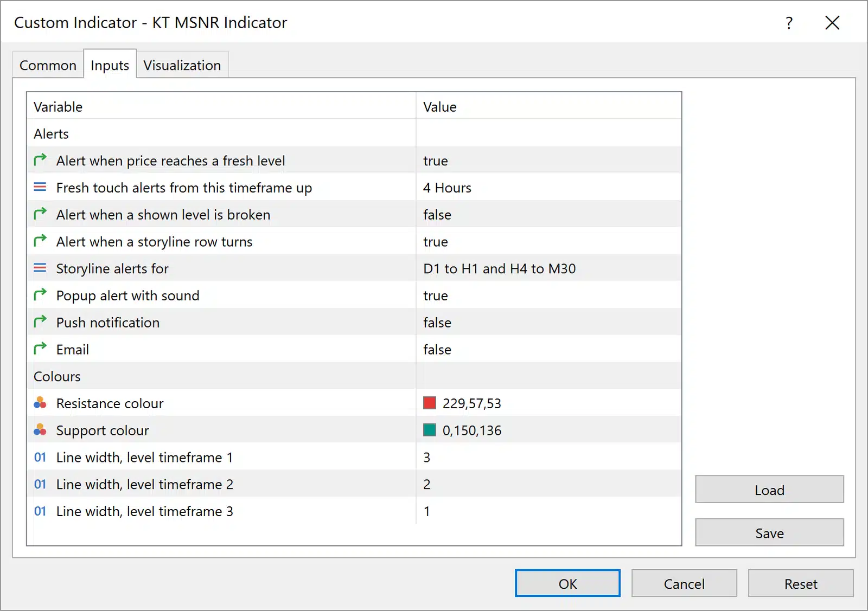Screen dimensions: 868x611
Task: Close the KT MSNR Indicator dialog
Action: pos(832,23)
